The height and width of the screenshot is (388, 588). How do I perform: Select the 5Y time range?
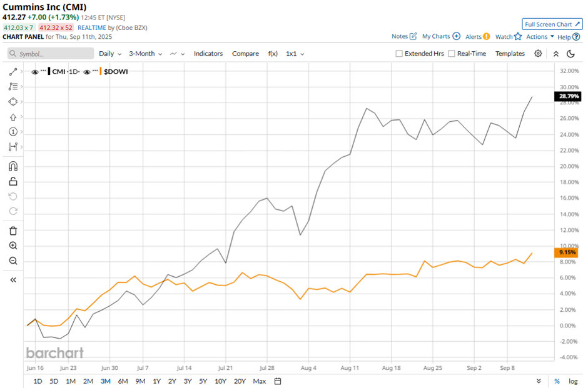point(203,381)
